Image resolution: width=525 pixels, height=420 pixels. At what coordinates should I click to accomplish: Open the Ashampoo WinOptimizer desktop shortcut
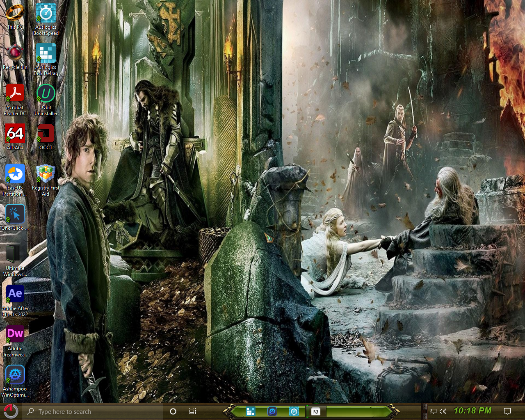(15, 381)
